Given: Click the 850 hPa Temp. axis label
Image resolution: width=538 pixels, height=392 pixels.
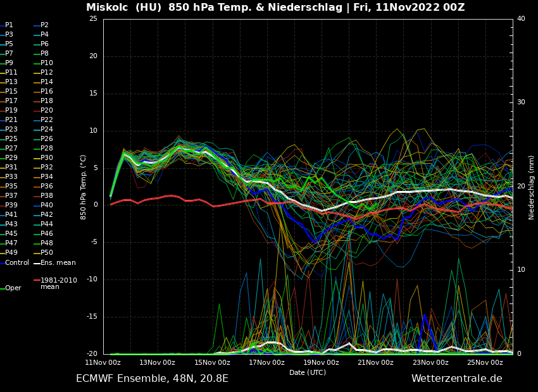Looking at the screenshot, I should 84,187.
